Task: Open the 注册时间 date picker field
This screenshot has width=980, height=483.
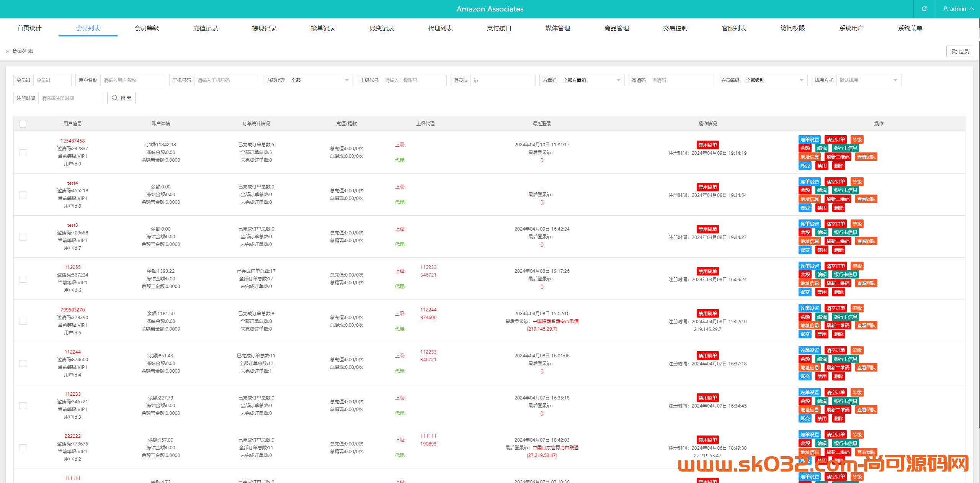Action: click(x=70, y=98)
